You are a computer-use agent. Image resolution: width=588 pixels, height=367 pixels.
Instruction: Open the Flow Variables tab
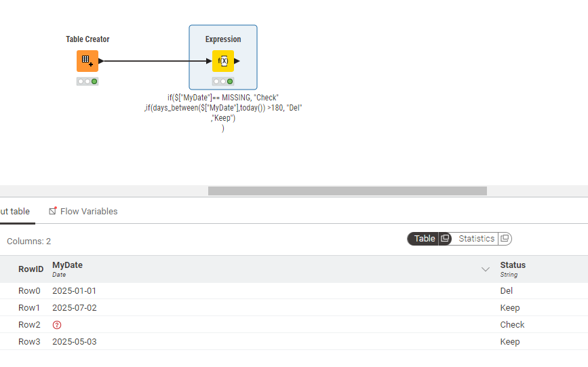click(x=83, y=212)
